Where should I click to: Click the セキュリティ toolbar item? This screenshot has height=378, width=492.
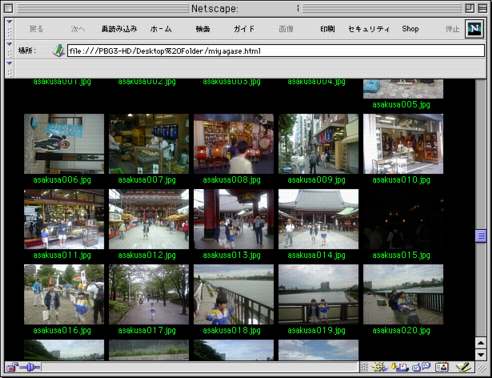pyautogui.click(x=369, y=29)
